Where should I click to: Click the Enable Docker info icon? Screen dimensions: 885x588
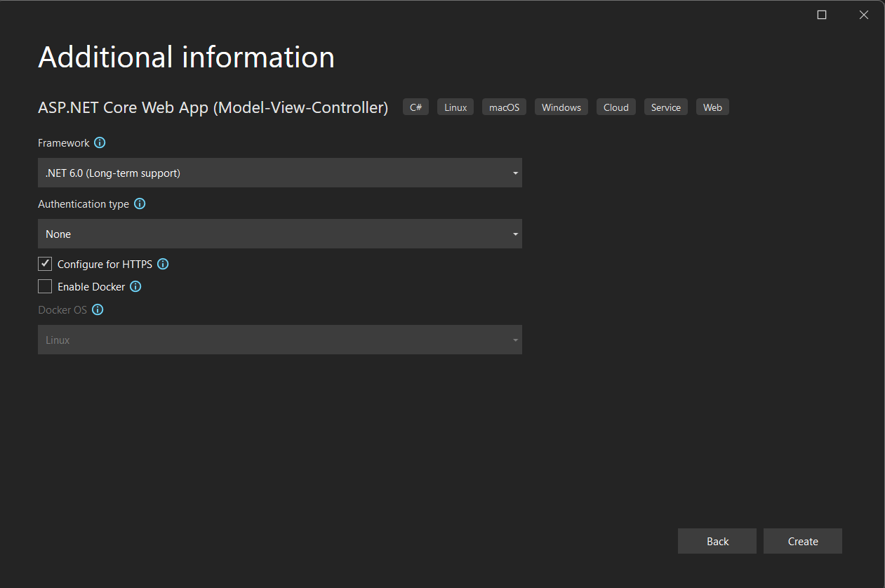(135, 286)
